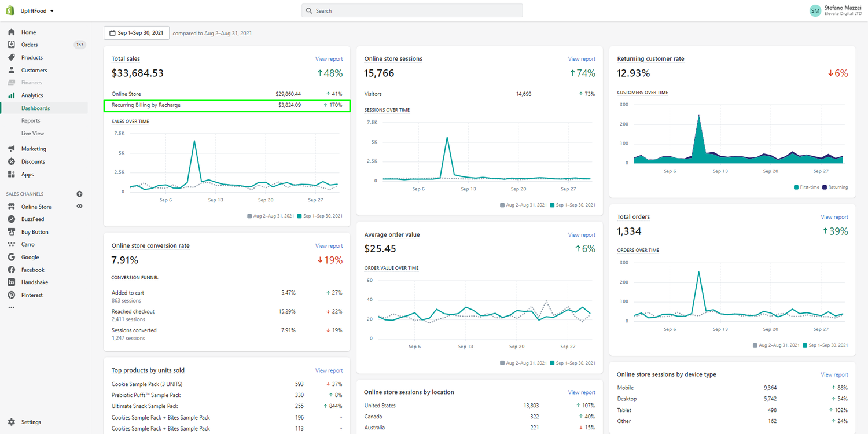Image resolution: width=868 pixels, height=434 pixels.
Task: Open the UpliftFood store switcher dropdown
Action: (x=37, y=11)
